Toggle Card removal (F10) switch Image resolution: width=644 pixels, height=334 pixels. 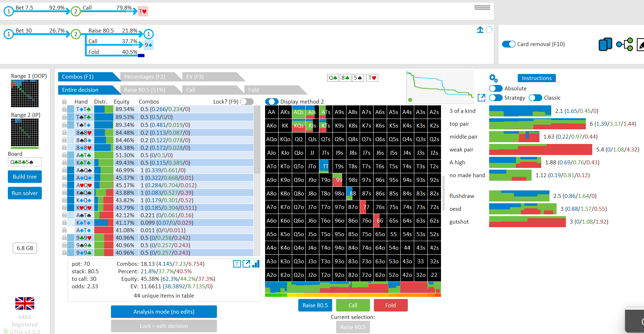pos(509,44)
